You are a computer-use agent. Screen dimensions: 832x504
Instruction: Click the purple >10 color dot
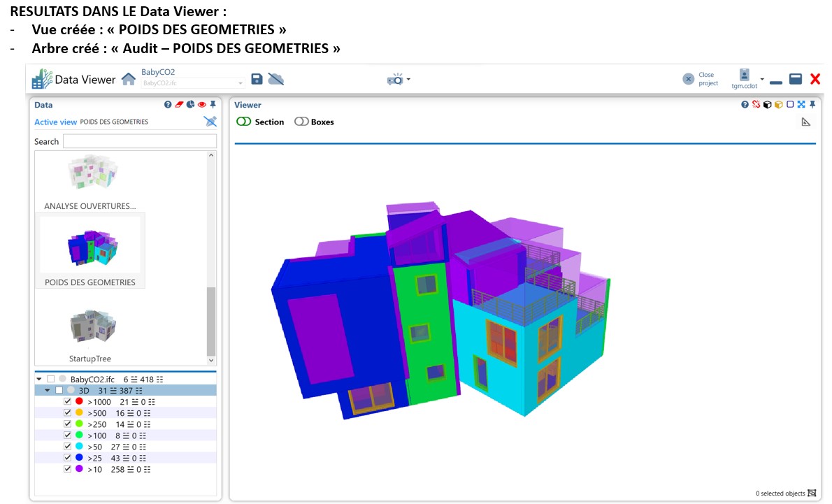[x=79, y=469]
